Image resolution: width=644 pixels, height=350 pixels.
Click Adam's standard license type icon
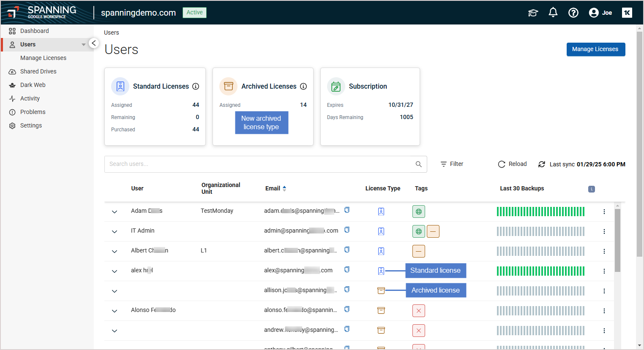click(381, 212)
